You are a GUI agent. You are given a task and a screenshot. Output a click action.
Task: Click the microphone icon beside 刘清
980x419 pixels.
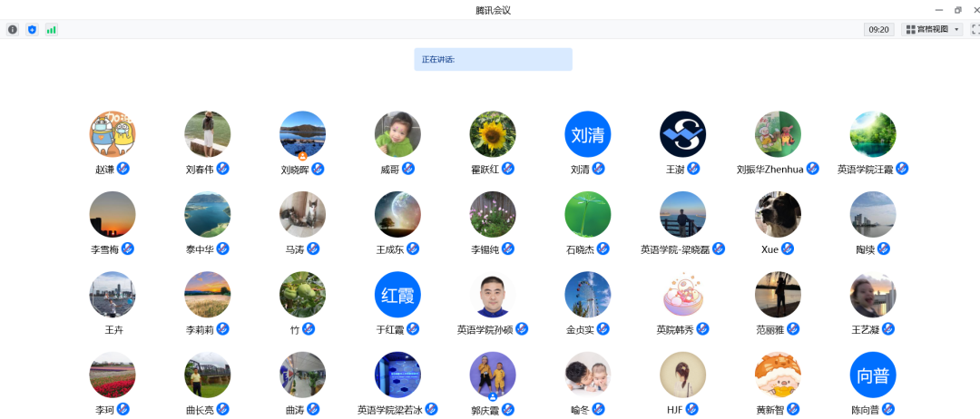599,169
